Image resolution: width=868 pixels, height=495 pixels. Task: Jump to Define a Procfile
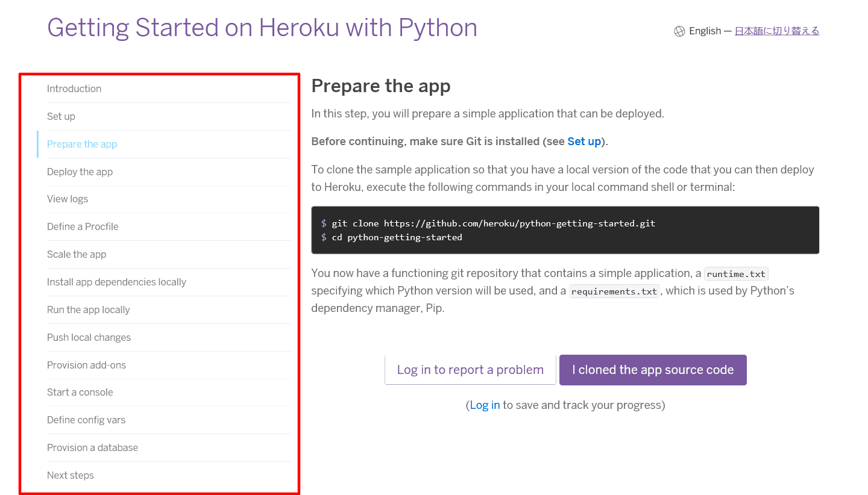pyautogui.click(x=83, y=226)
